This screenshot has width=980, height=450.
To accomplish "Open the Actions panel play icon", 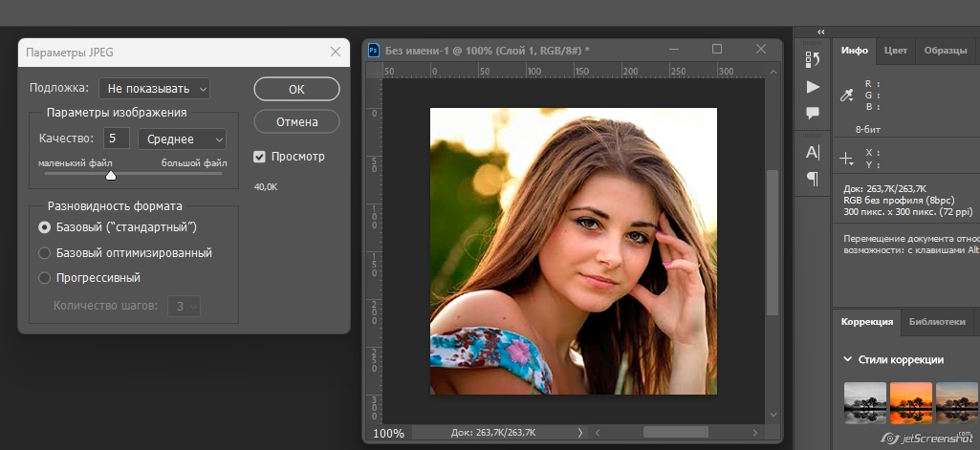I will point(813,87).
